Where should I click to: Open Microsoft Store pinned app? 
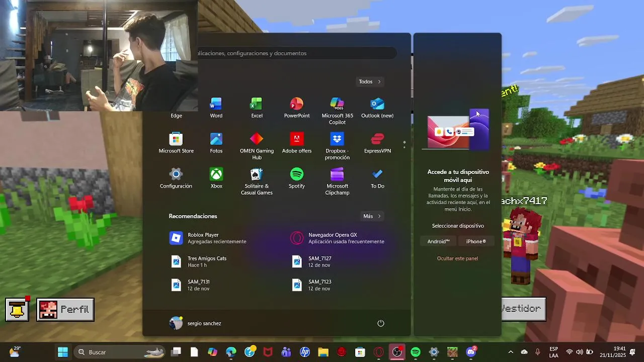click(176, 143)
